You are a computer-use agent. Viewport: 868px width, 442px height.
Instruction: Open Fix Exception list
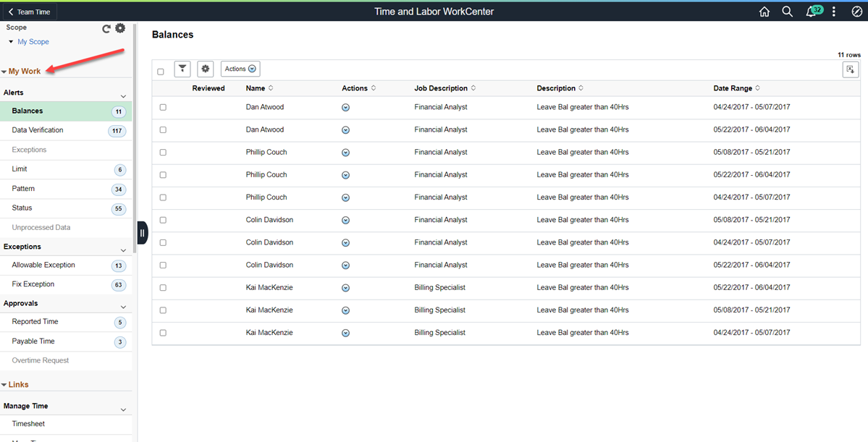click(x=66, y=285)
